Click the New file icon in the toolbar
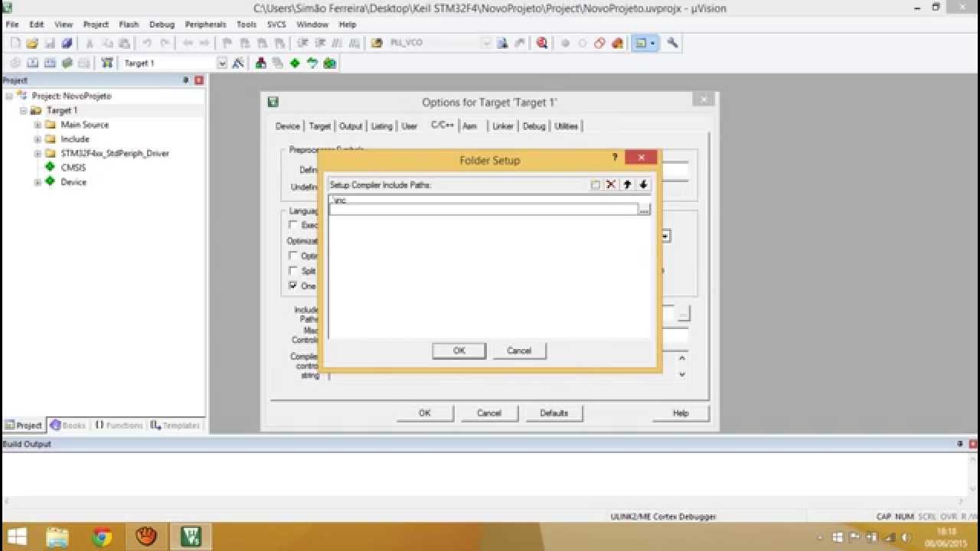This screenshot has width=980, height=551. (x=15, y=44)
